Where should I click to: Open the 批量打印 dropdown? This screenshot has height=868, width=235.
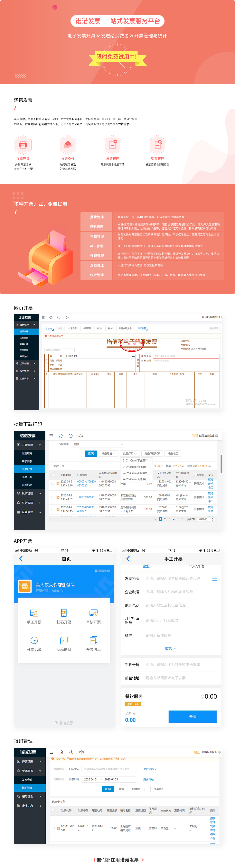coord(130,454)
